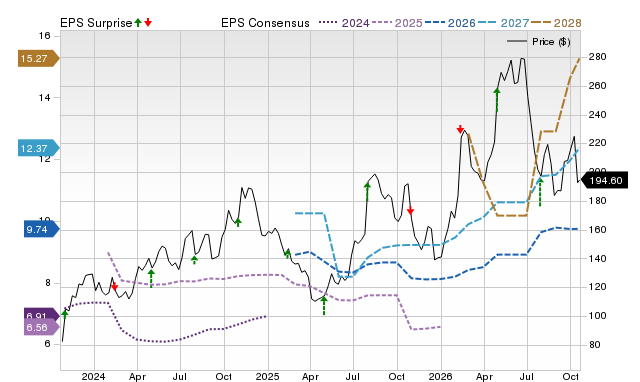Viewport: 640px width, 382px height.
Task: Click the 2025 label on the time axis
Action: 267,376
